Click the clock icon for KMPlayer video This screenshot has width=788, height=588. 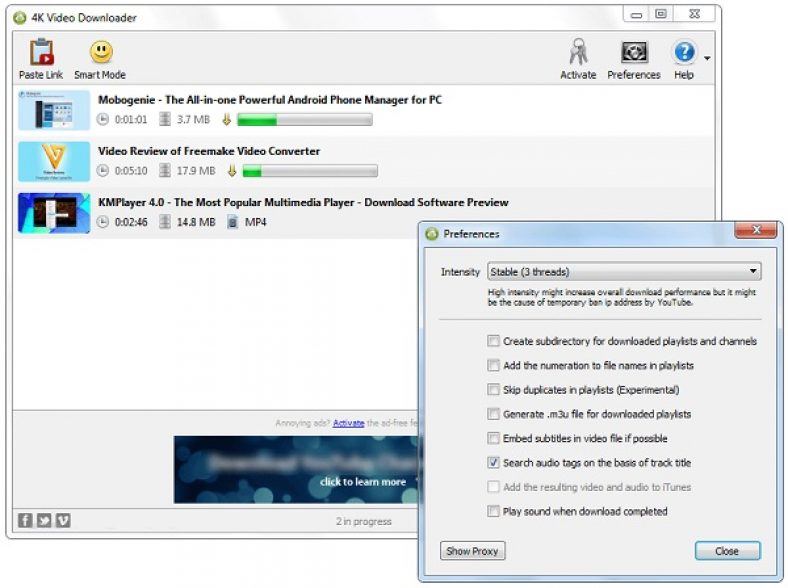pyautogui.click(x=103, y=222)
